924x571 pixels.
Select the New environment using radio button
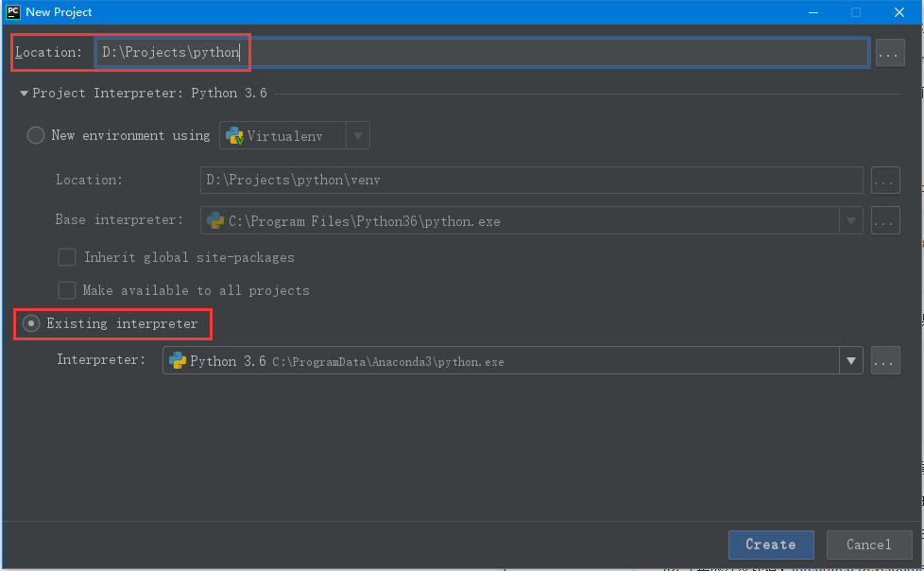click(36, 135)
